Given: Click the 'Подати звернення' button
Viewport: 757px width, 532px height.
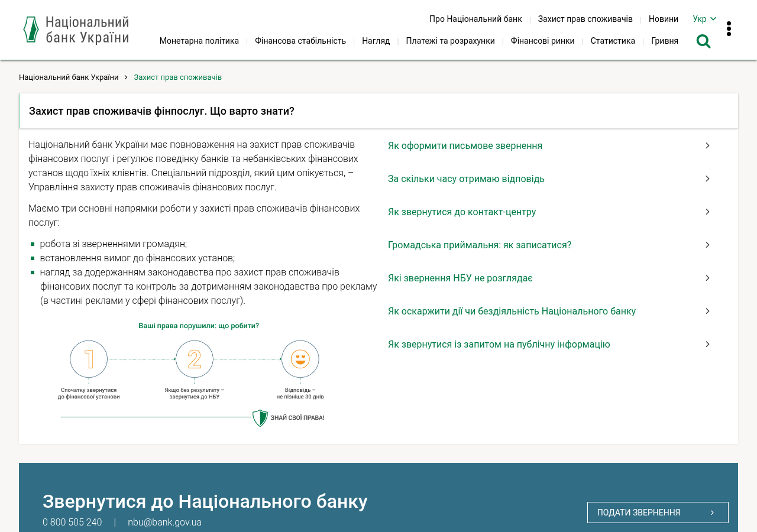Looking at the screenshot, I should (658, 512).
